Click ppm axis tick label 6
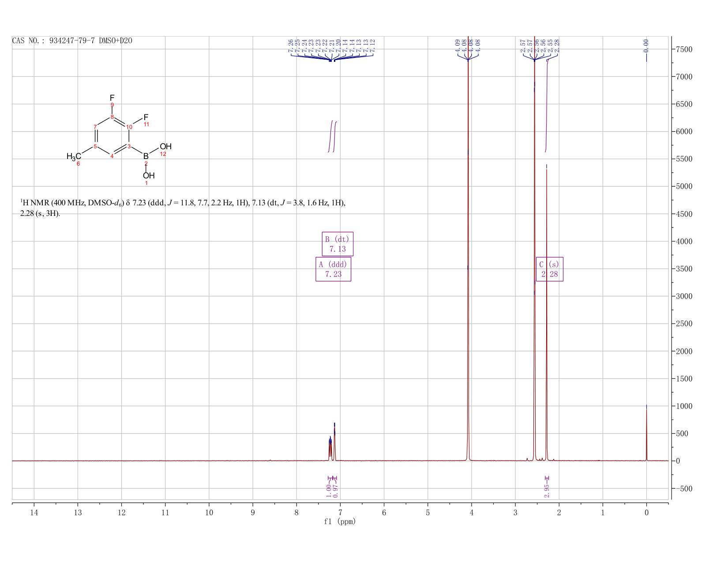 click(x=384, y=512)
